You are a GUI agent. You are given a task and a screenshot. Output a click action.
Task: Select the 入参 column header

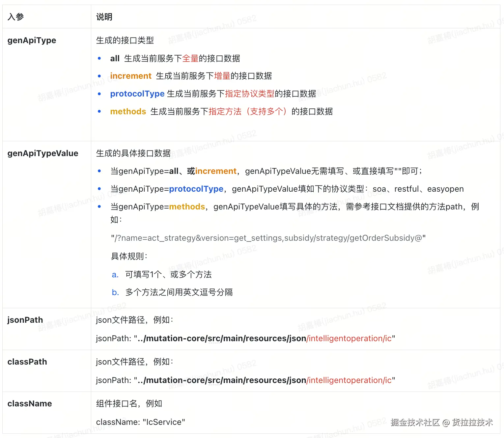pos(15,16)
